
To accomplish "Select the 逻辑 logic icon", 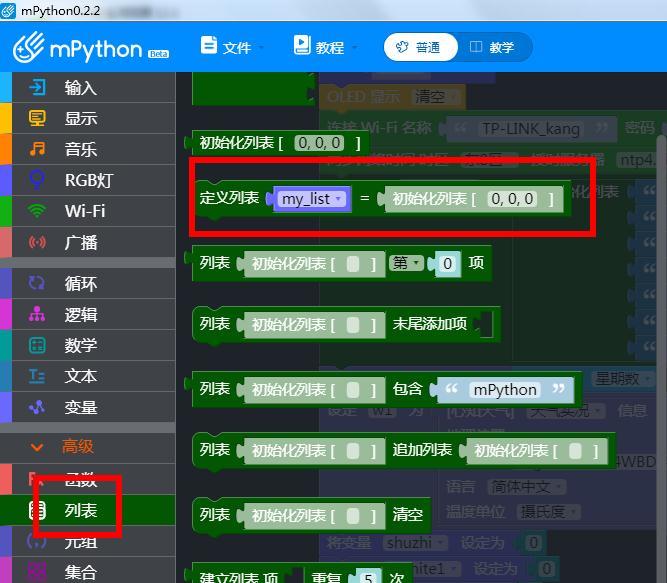I will (37, 314).
